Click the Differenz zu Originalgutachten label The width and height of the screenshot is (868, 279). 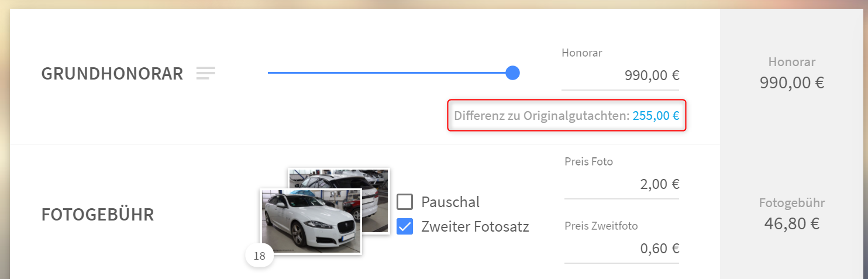542,116
